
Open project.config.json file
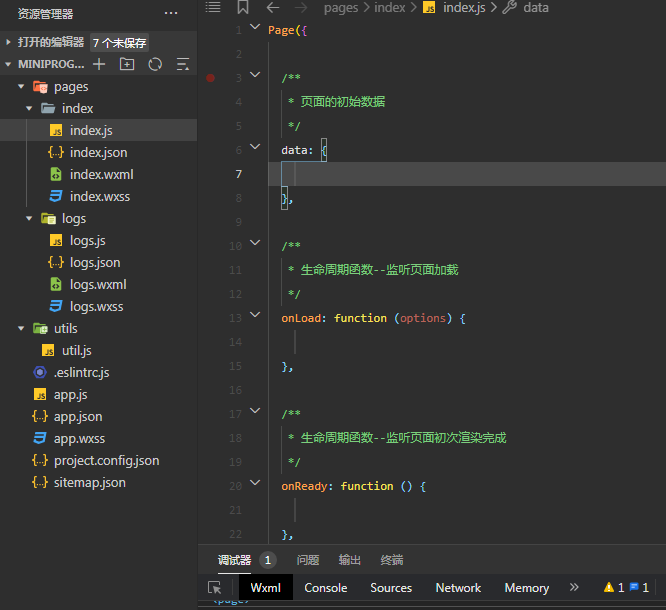(99, 460)
